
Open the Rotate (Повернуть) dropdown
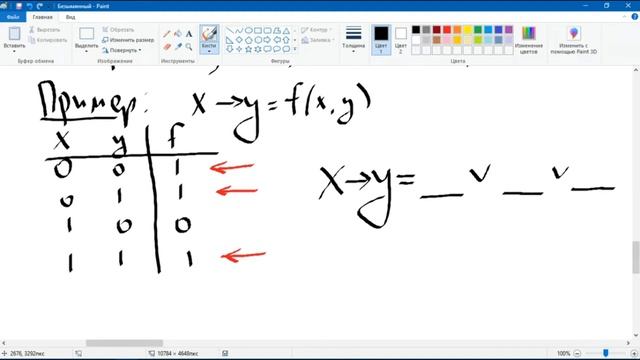click(x=122, y=50)
